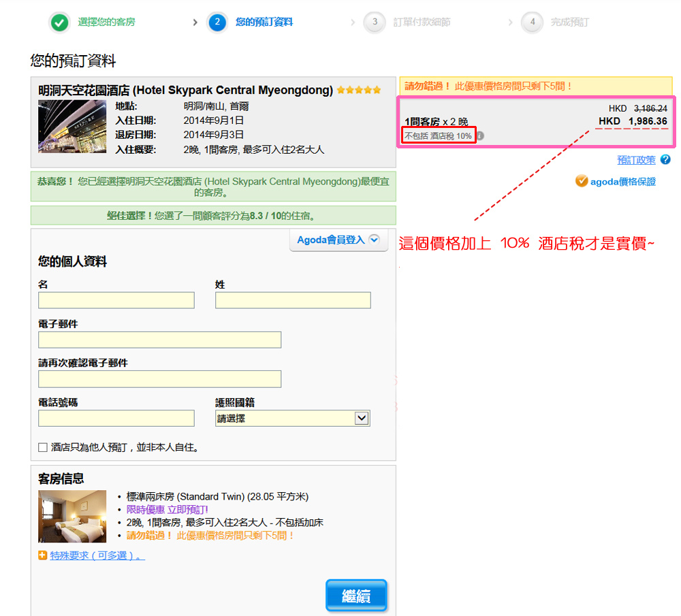Click the grey step 3 circle icon
The image size is (681, 616).
375,22
